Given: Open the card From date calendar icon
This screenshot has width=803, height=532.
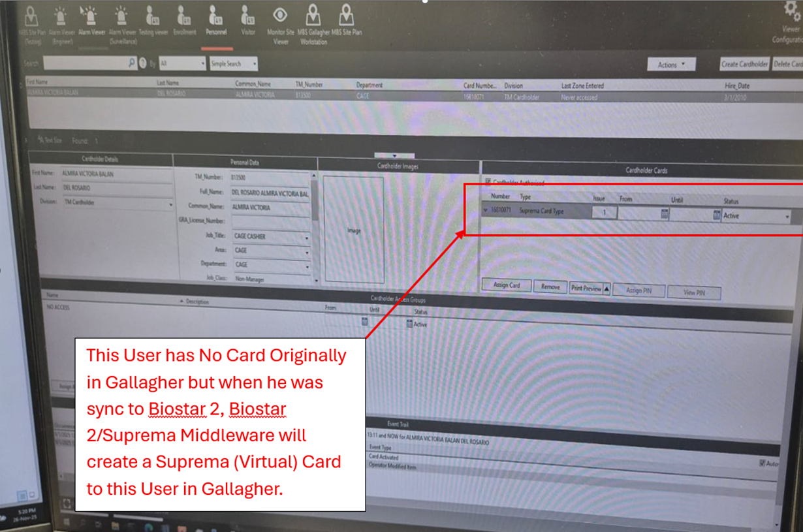Looking at the screenshot, I should click(x=665, y=214).
